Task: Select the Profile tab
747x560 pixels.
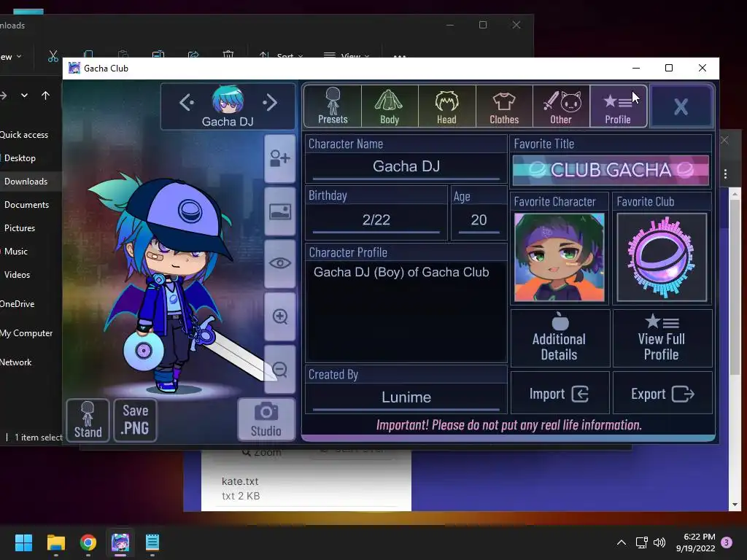Action: [619, 106]
